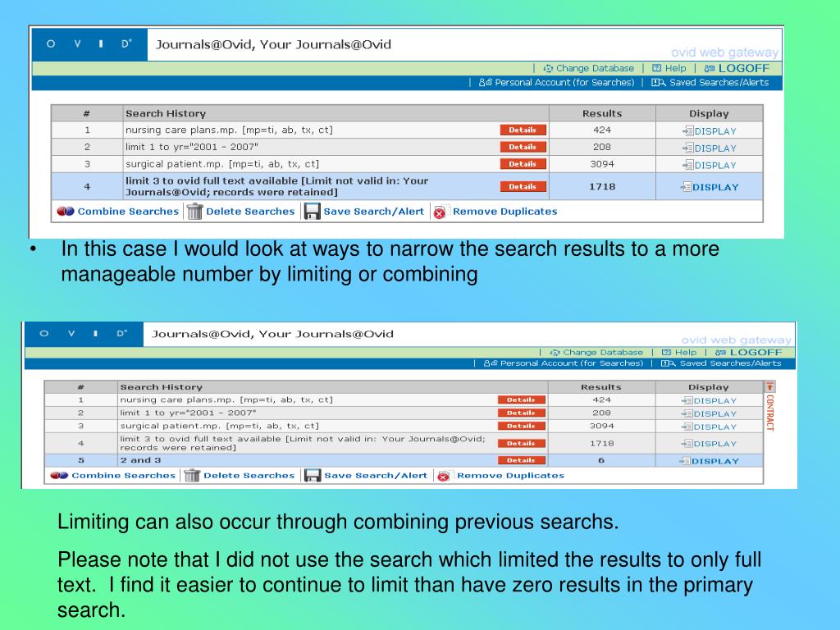Display the 1718 results in bottom screenshot
Viewport: 840px width, 630px height.
(709, 444)
